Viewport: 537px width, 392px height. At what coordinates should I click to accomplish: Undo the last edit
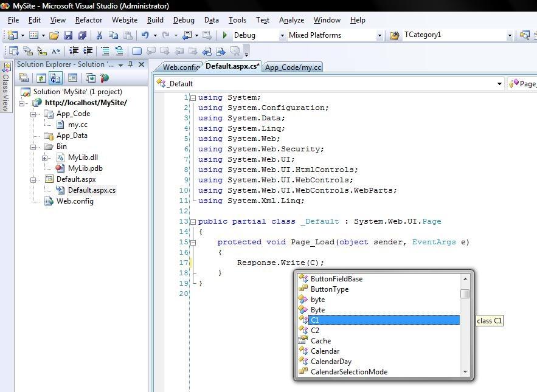tap(145, 35)
